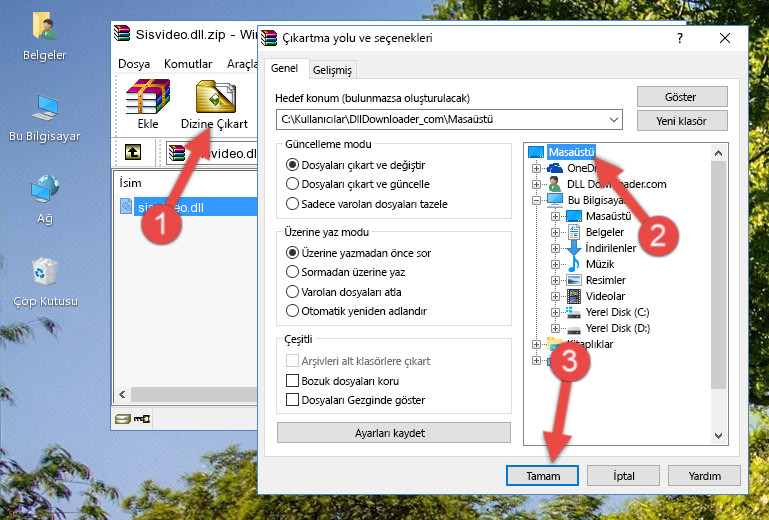
Task: Close the Çıkartma yolu dialog
Action: 725,38
